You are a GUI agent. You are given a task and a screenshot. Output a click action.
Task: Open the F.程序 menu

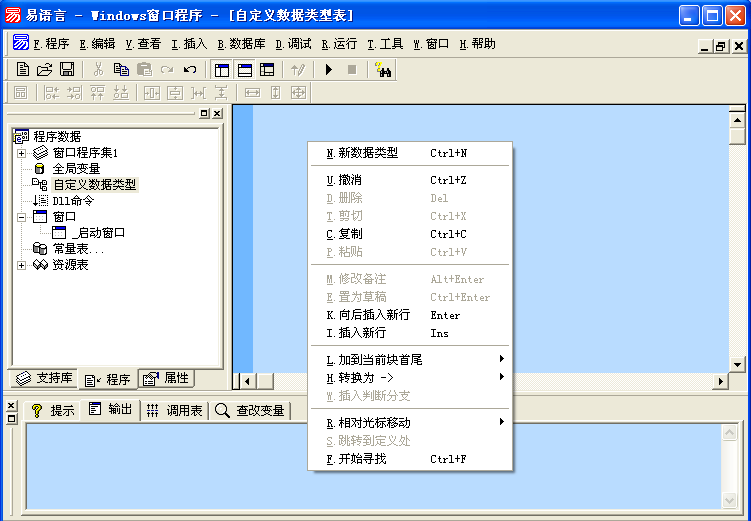pyautogui.click(x=51, y=44)
